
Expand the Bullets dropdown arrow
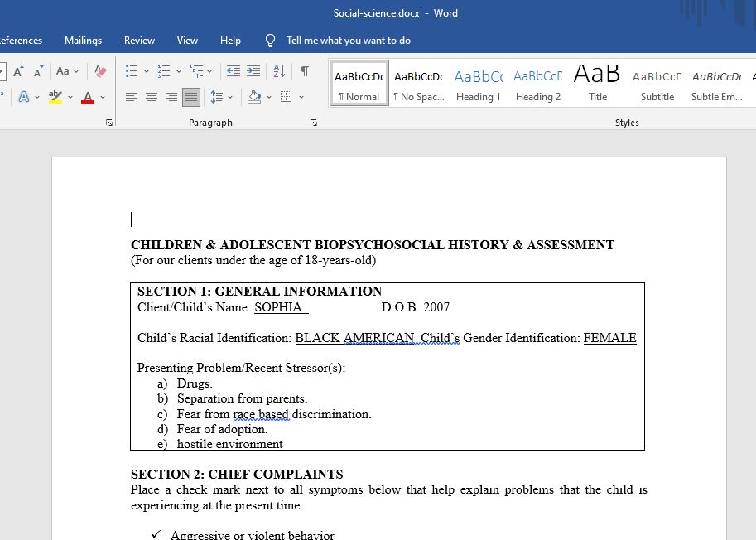147,71
